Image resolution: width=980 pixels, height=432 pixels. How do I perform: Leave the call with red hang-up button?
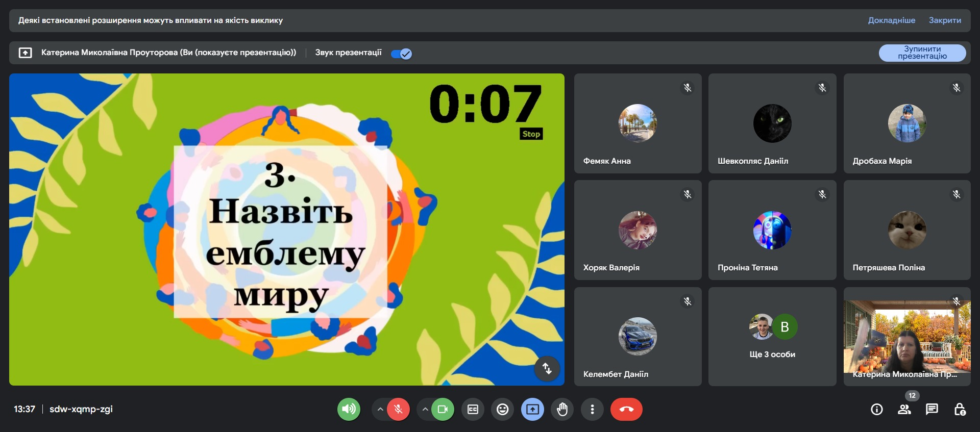[x=626, y=409]
